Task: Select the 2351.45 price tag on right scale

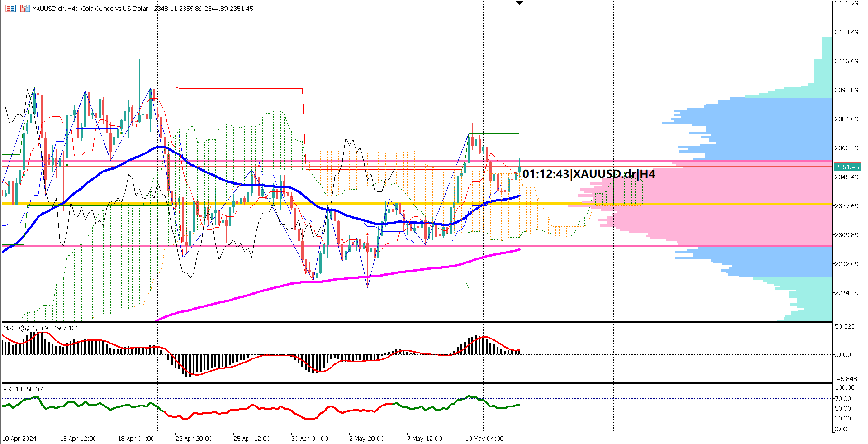Action: pos(848,167)
